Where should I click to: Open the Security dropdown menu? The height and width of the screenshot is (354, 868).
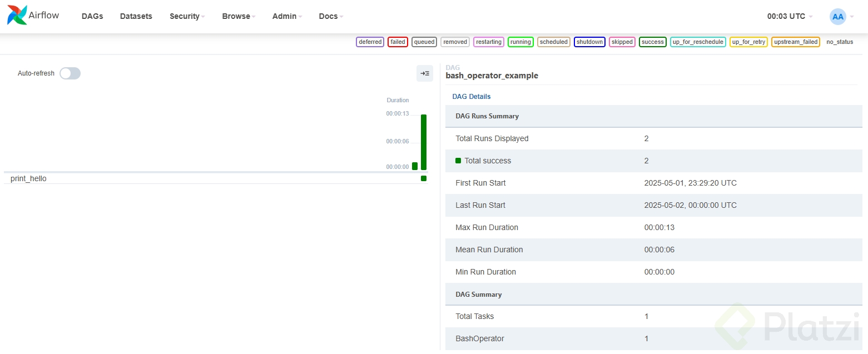(x=187, y=16)
